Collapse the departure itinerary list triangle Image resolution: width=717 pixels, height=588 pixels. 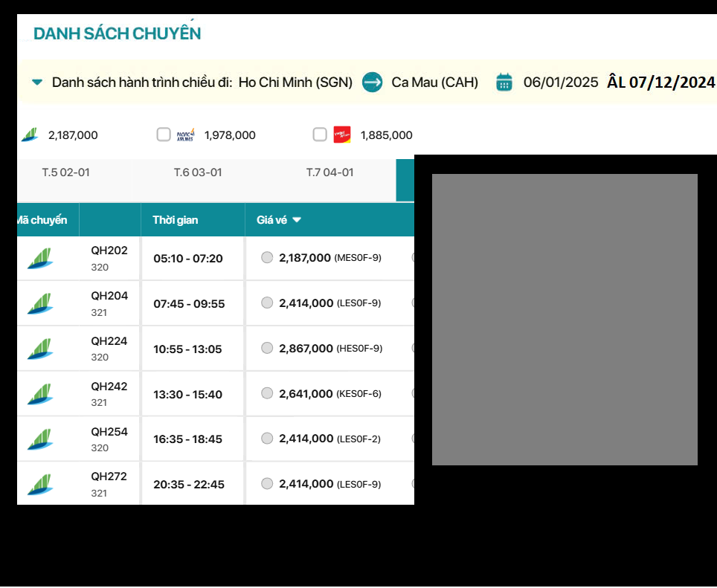37,83
